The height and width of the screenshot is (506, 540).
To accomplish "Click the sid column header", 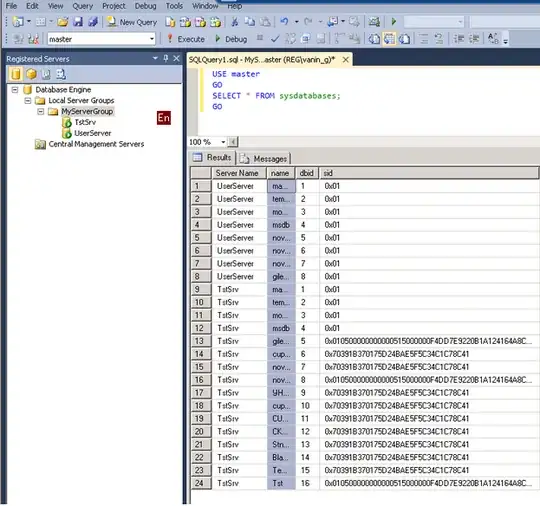I will [429, 173].
